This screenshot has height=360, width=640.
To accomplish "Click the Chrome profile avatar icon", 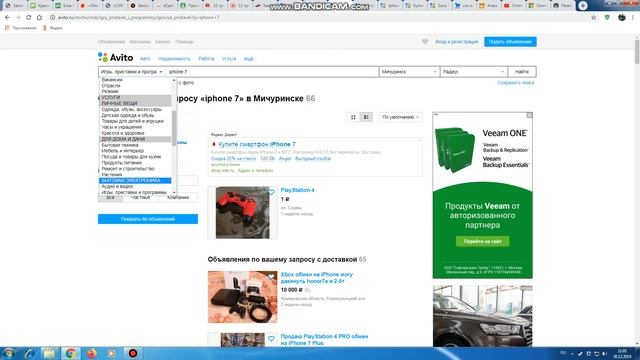I will [x=622, y=18].
